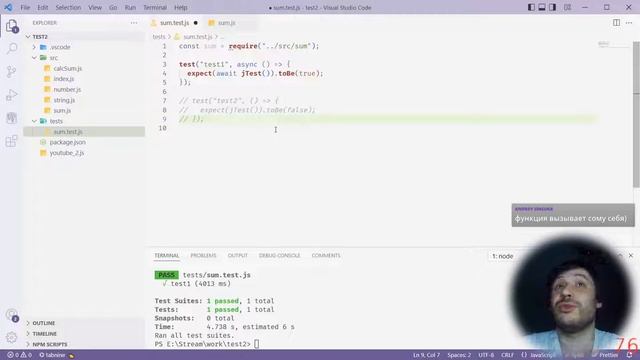Open the Selection menu
The height and width of the screenshot is (360, 640).
click(x=68, y=7)
